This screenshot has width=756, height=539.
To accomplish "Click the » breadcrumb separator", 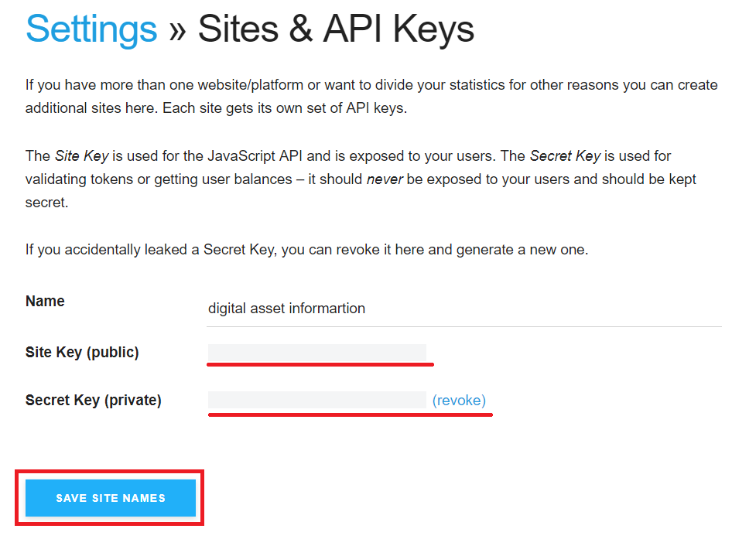I will (x=177, y=31).
